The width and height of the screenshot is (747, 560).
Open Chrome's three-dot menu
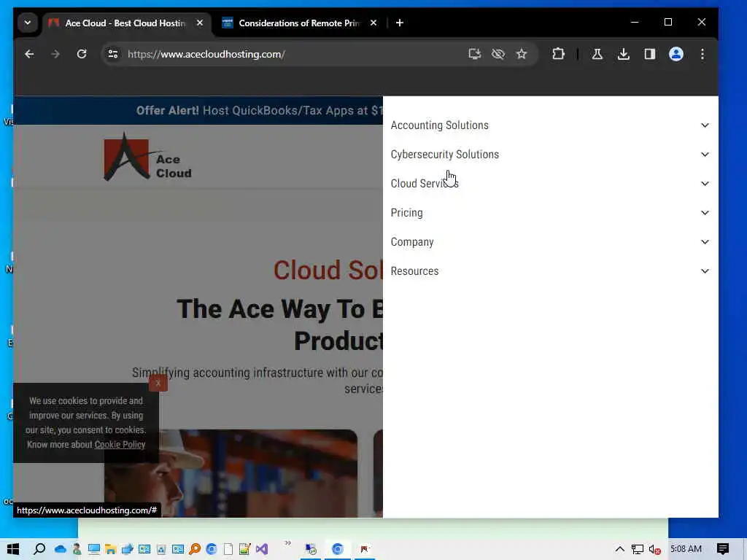(x=703, y=54)
